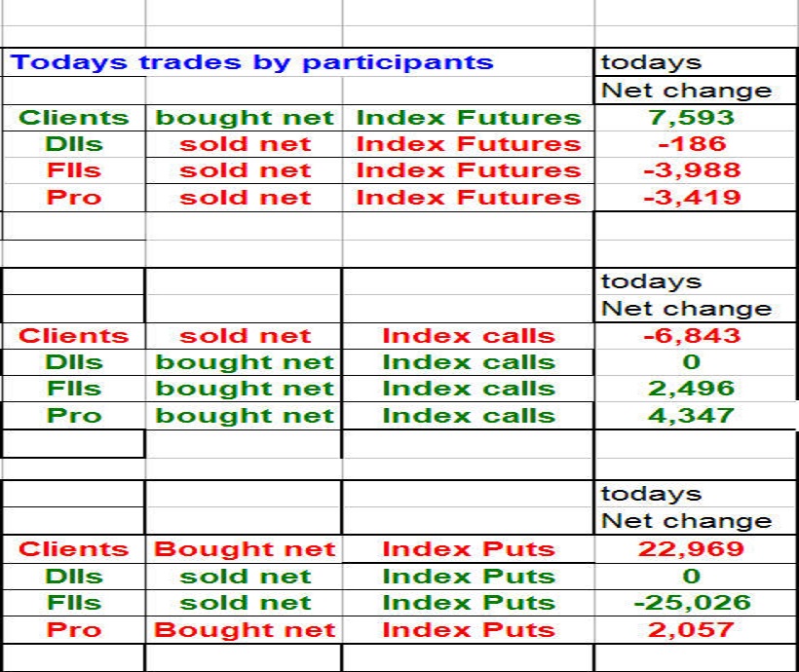Select the Clients index puts value 22,969
The width and height of the screenshot is (799, 672).
[691, 549]
